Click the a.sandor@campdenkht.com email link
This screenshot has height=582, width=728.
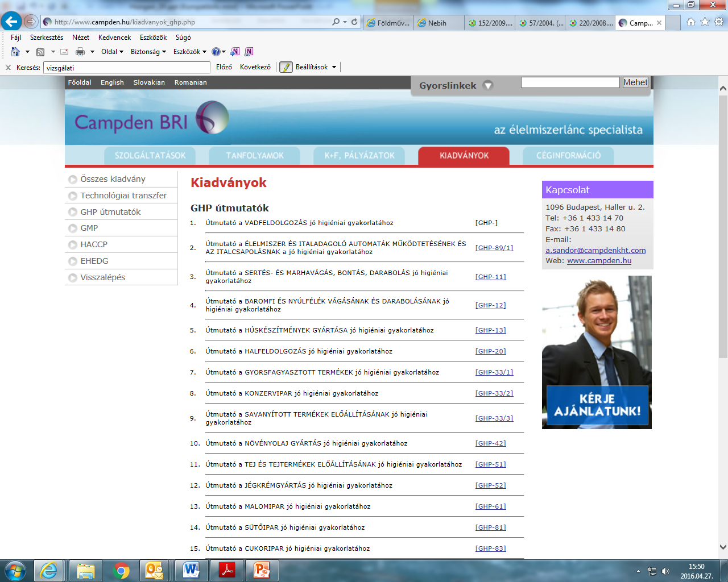point(595,250)
